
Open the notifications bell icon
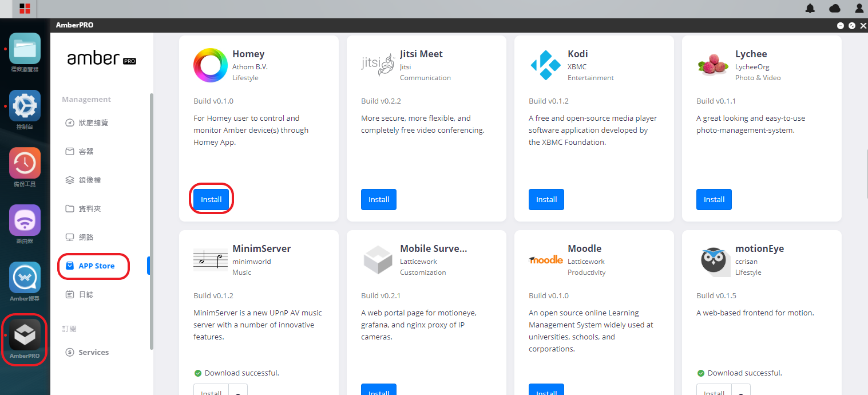click(x=810, y=9)
